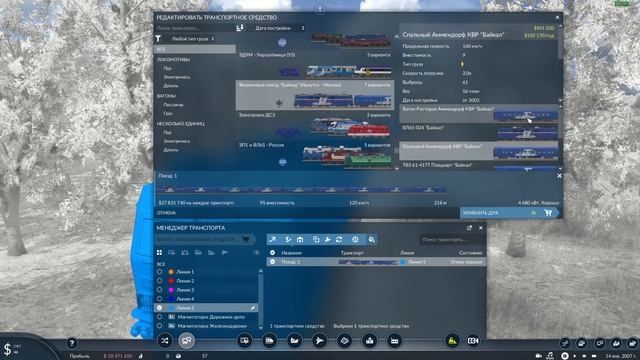Click the orange Линия 1 color swatch
640x360 pixels.
[x=171, y=271]
